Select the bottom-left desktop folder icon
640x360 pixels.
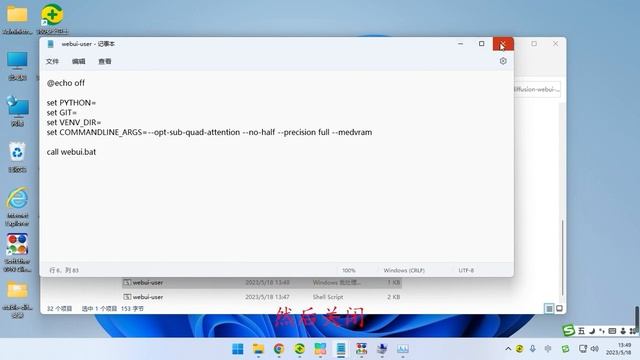point(17,300)
